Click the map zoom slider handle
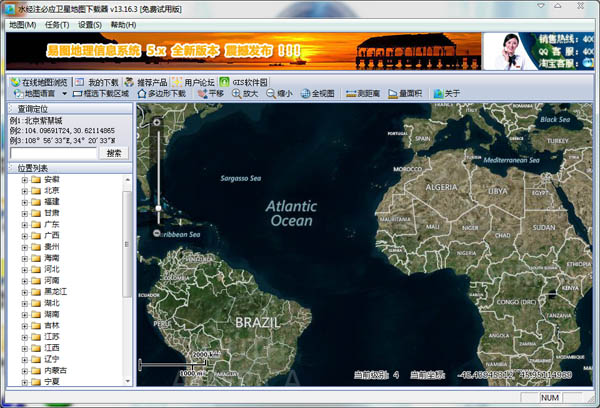This screenshot has height=408, width=600. click(x=157, y=208)
